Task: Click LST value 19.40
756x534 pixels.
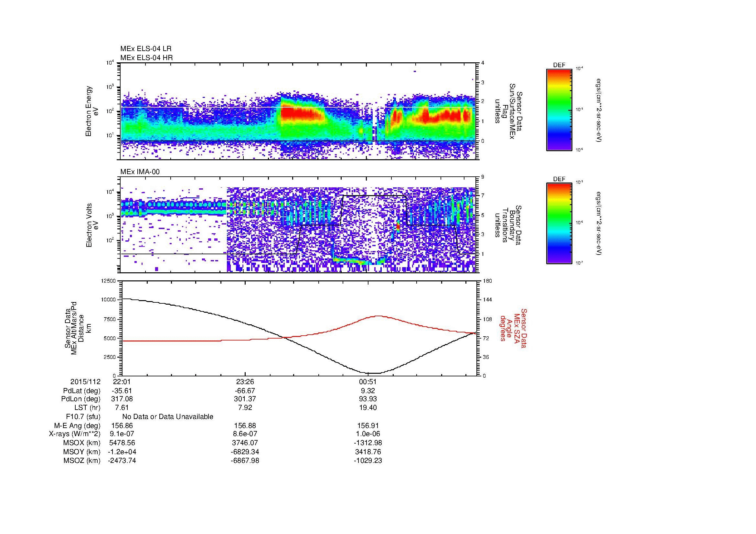Action: coord(368,408)
